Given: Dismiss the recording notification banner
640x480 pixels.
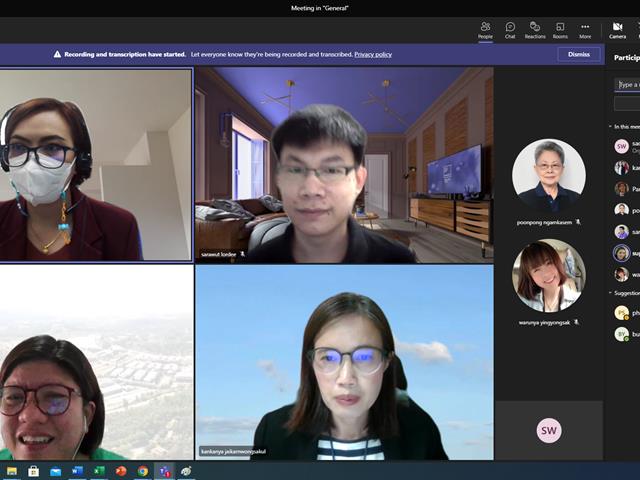Looking at the screenshot, I should (x=579, y=54).
